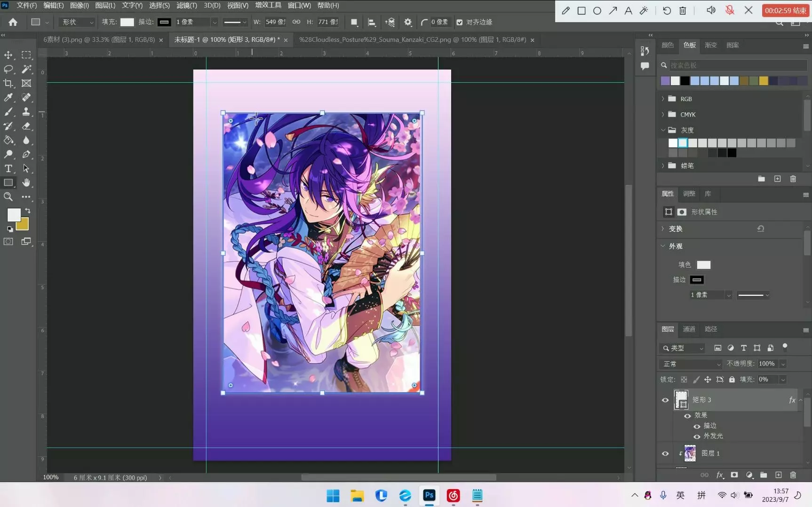The width and height of the screenshot is (812, 507).
Task: Click the 搜索色板 search field
Action: click(737, 65)
